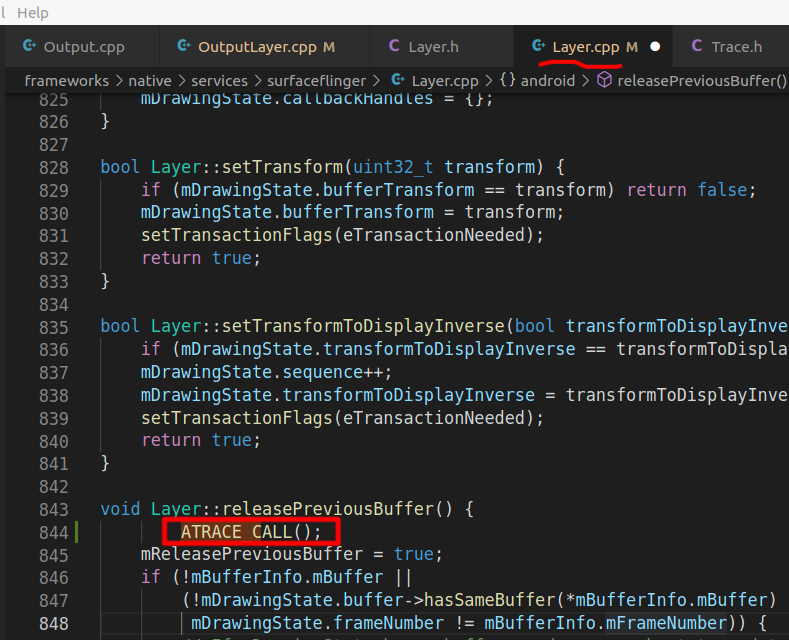789x640 pixels.
Task: Click the services breadcrumb
Action: click(x=219, y=81)
